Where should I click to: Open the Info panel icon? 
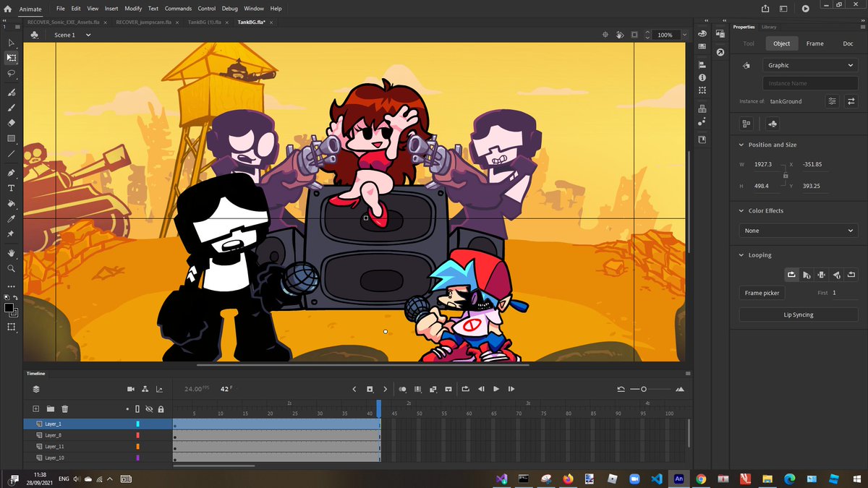tap(702, 77)
